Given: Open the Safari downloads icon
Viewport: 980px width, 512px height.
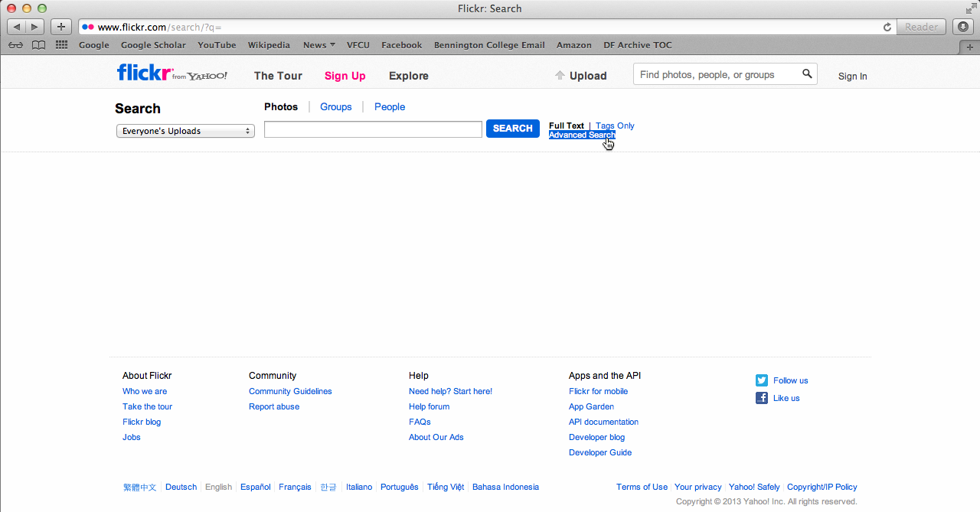Looking at the screenshot, I should 963,27.
